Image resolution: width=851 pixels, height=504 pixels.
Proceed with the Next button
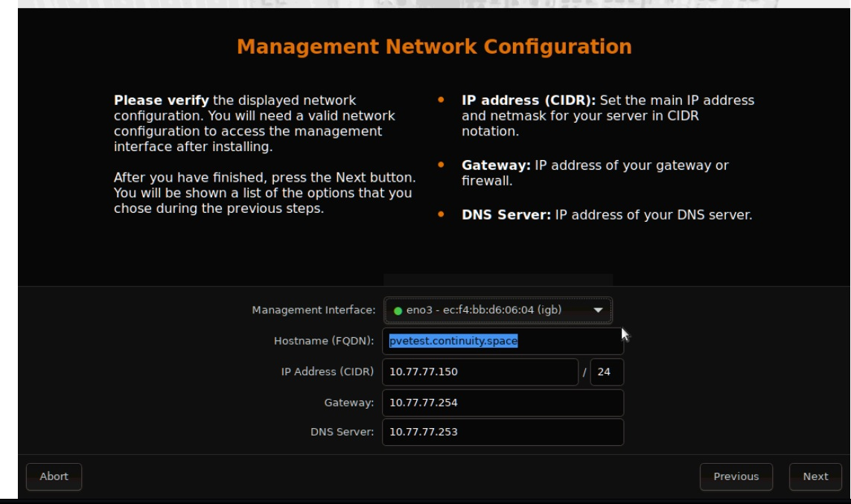pyautogui.click(x=815, y=476)
